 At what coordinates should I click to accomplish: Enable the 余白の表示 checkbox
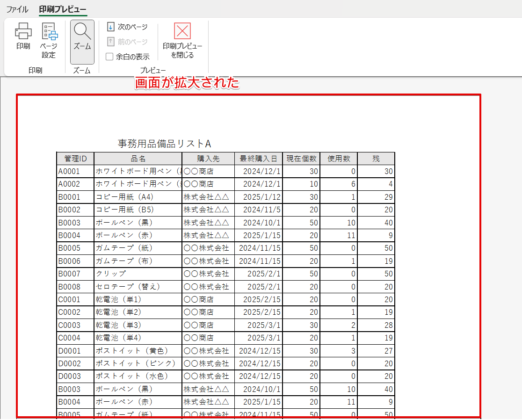pos(109,57)
